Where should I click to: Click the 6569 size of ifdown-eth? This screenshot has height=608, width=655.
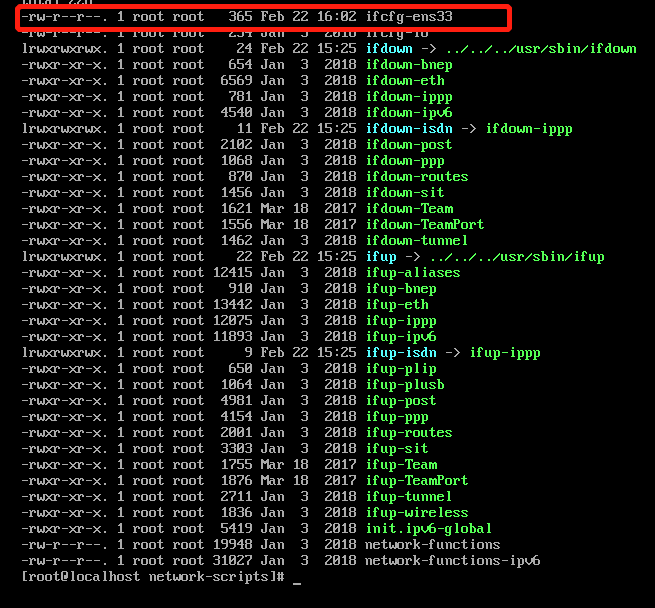(236, 81)
